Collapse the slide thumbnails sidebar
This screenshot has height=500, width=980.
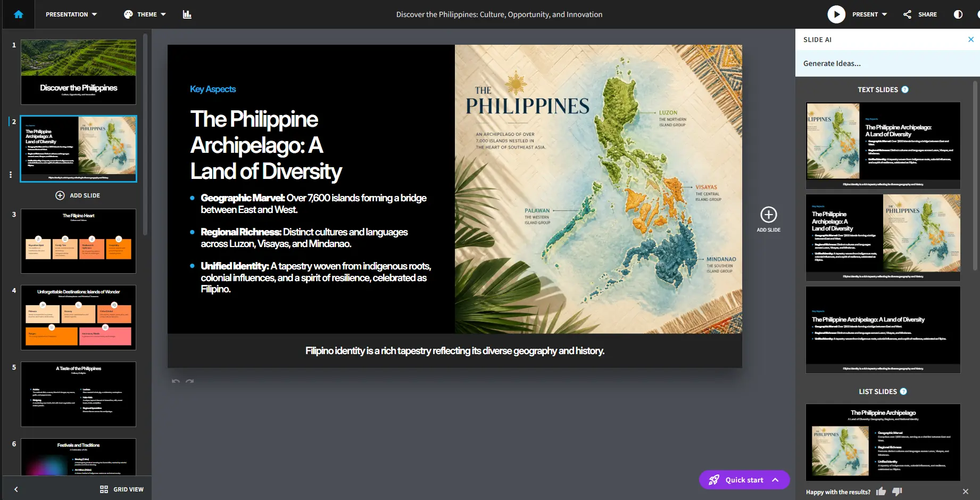[16, 489]
